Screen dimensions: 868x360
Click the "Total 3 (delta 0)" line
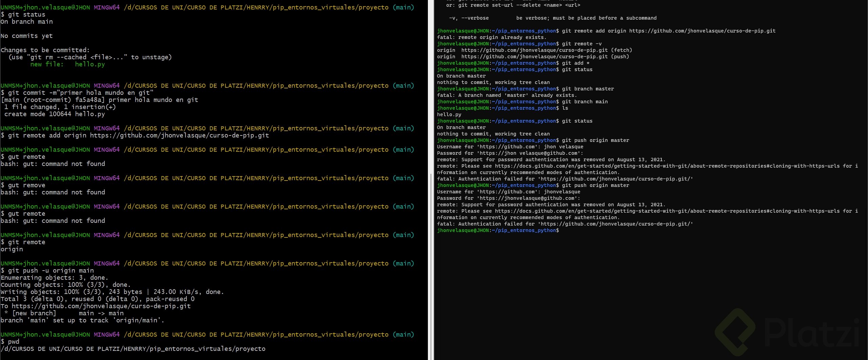[x=98, y=299]
